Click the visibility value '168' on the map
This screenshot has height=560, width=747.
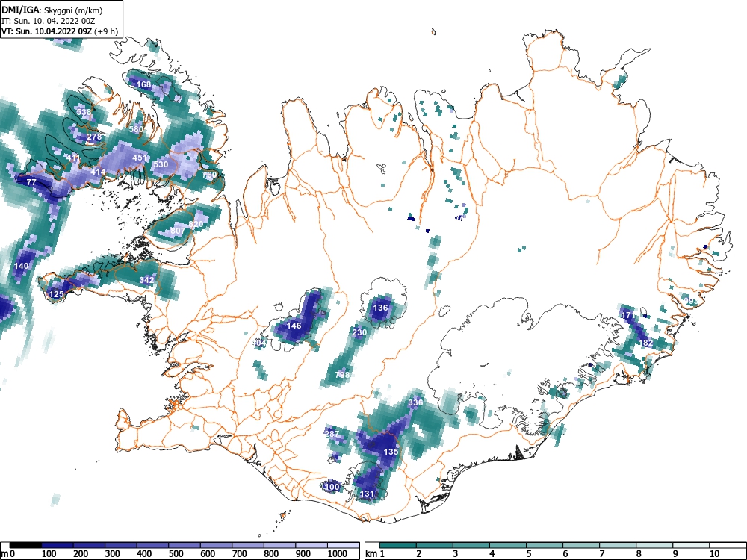point(144,85)
